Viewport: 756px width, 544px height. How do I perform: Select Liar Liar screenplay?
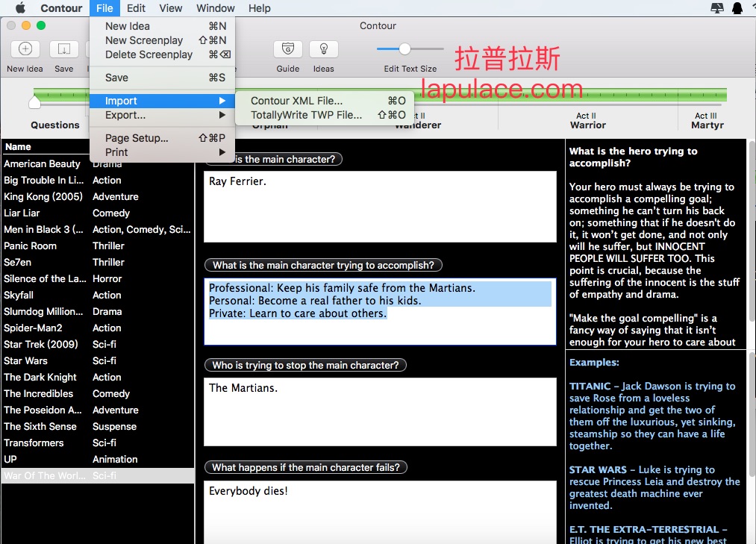tap(98, 213)
